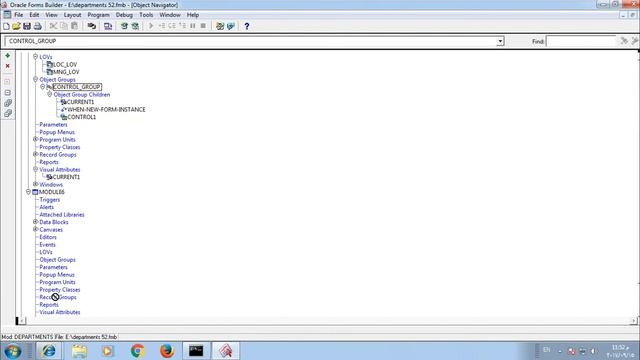Screen dimensions: 640x360
Task: Collapse the Object Group Children node
Action: click(49, 94)
